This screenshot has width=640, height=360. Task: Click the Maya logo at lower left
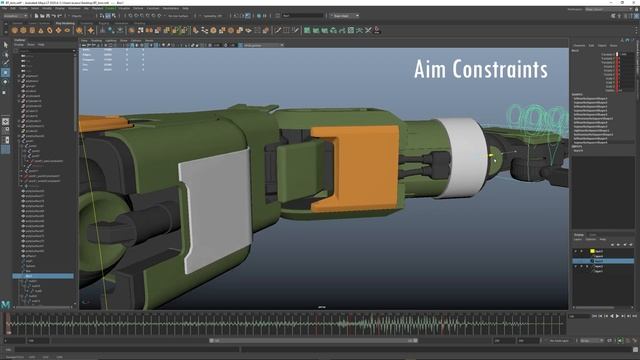click(x=5, y=304)
